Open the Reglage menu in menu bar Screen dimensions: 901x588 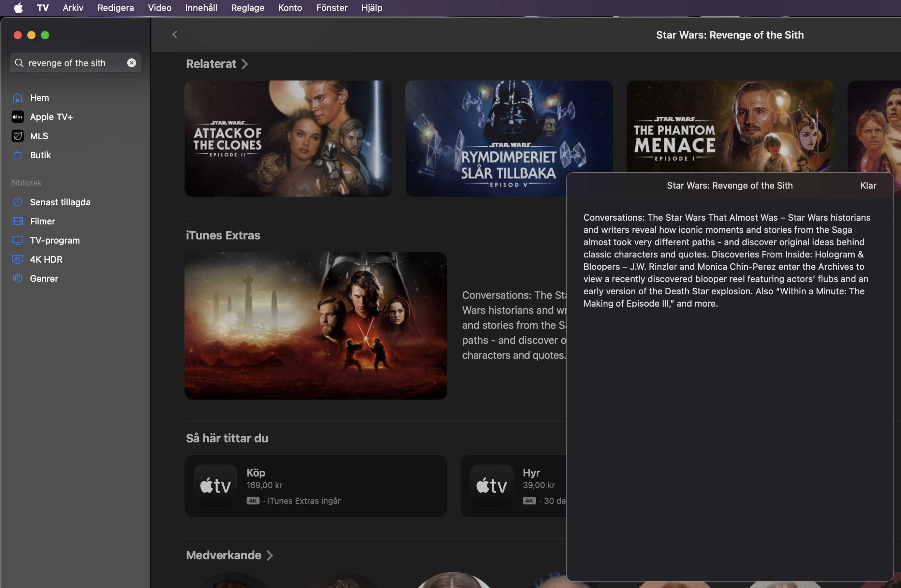[248, 8]
